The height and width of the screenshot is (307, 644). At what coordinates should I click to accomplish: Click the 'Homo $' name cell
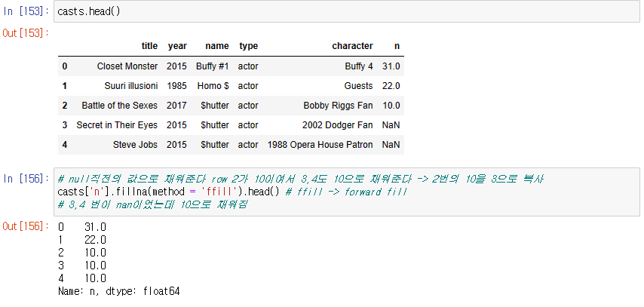(x=213, y=86)
